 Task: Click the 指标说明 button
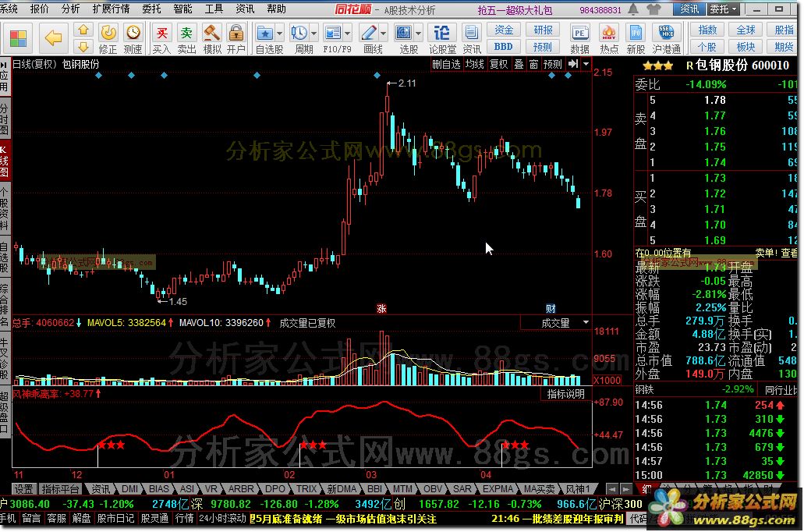click(566, 394)
